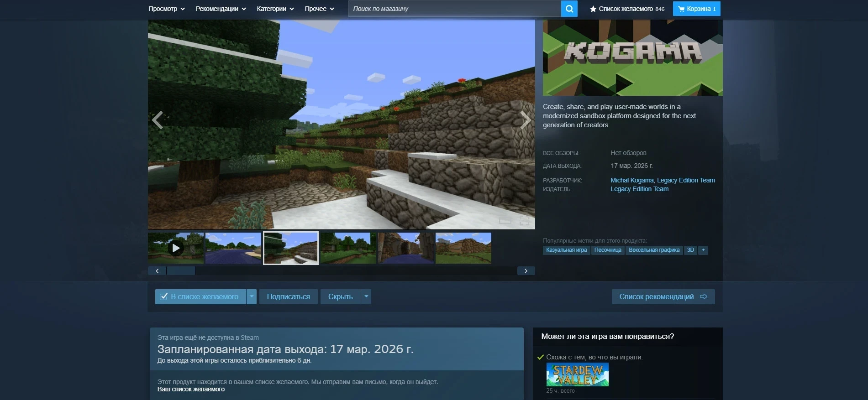Open the Рекомендации menu
Image resolution: width=868 pixels, height=400 pixels.
tap(221, 9)
